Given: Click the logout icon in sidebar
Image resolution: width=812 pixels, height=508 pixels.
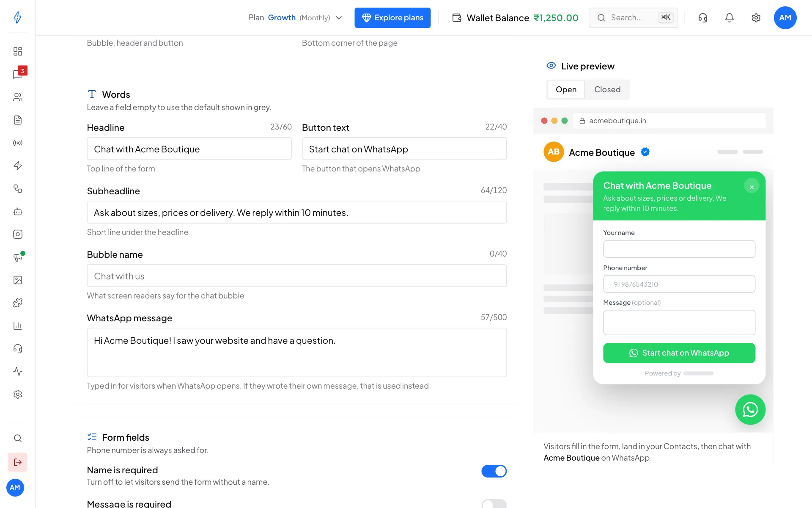Looking at the screenshot, I should pyautogui.click(x=17, y=462).
